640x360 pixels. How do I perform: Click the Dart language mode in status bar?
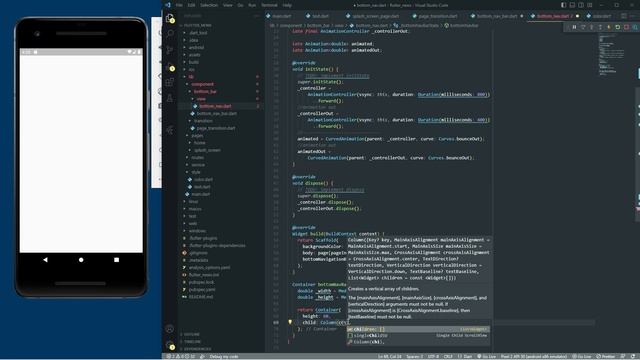tap(465, 356)
